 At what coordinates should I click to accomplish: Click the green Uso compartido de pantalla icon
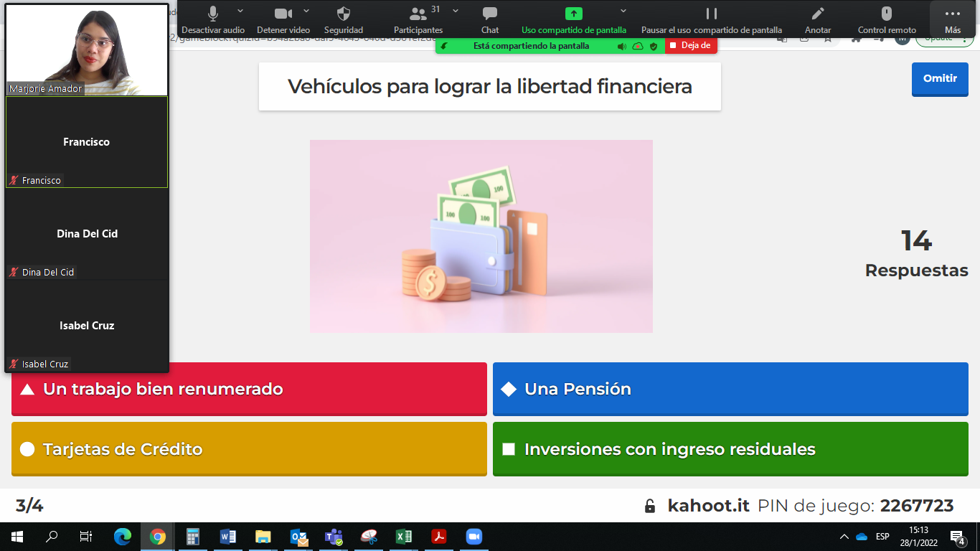pyautogui.click(x=573, y=14)
